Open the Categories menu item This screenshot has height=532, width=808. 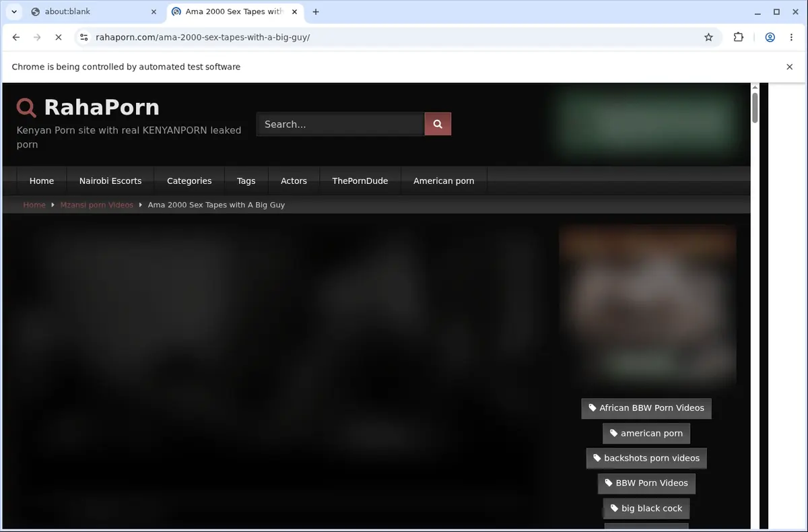189,180
